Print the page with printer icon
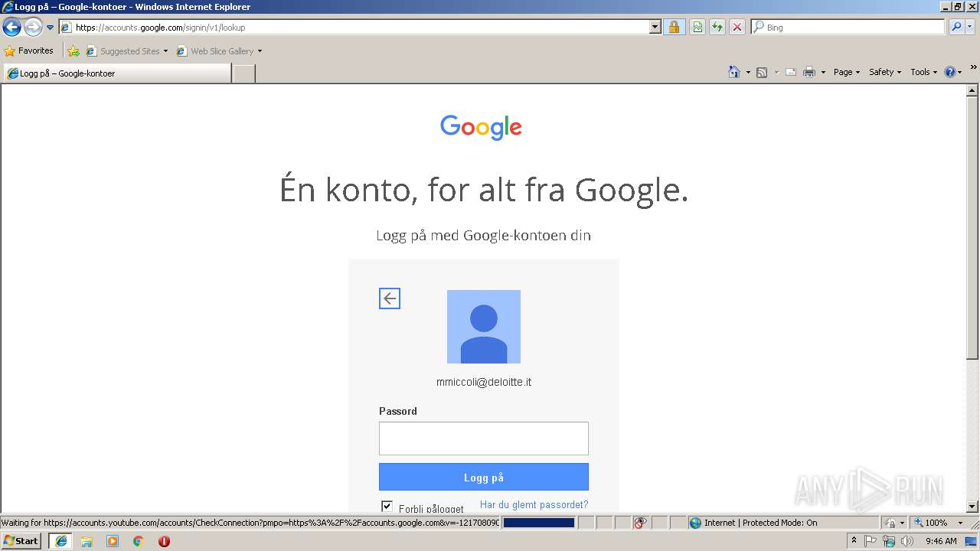This screenshot has height=551, width=980. (809, 72)
